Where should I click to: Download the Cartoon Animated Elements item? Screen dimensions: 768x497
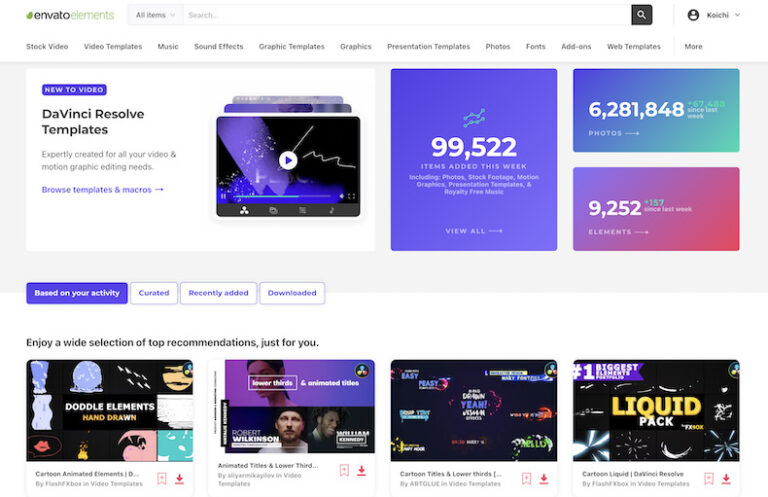179,478
